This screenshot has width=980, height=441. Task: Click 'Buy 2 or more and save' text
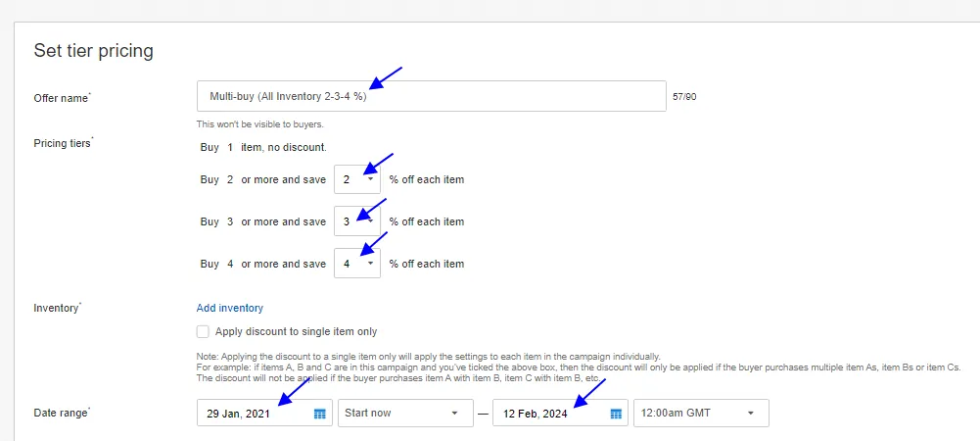pos(263,179)
